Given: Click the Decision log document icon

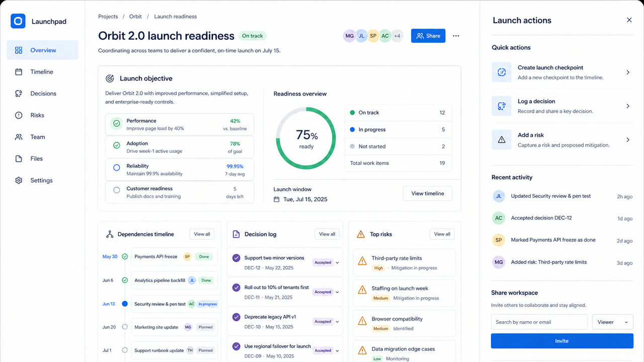Looking at the screenshot, I should pos(236,234).
